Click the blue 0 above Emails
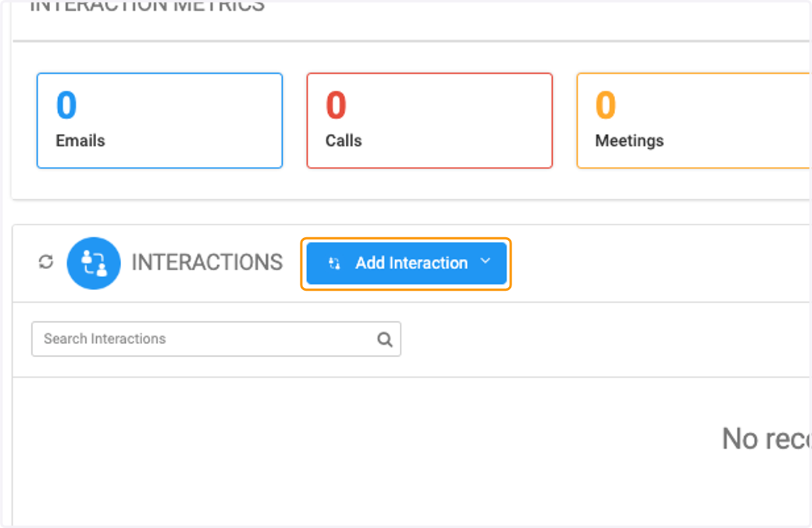The image size is (812, 528). click(x=66, y=105)
